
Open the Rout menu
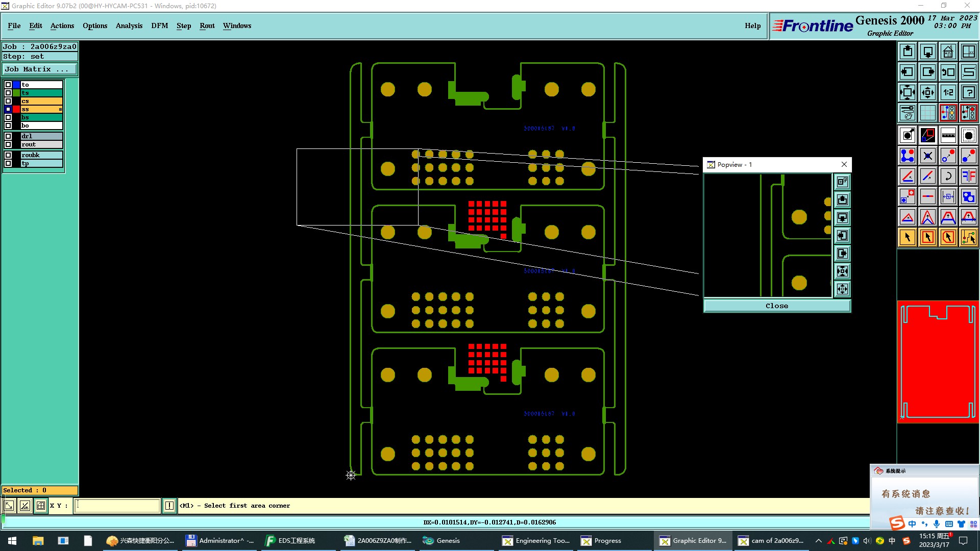(207, 26)
